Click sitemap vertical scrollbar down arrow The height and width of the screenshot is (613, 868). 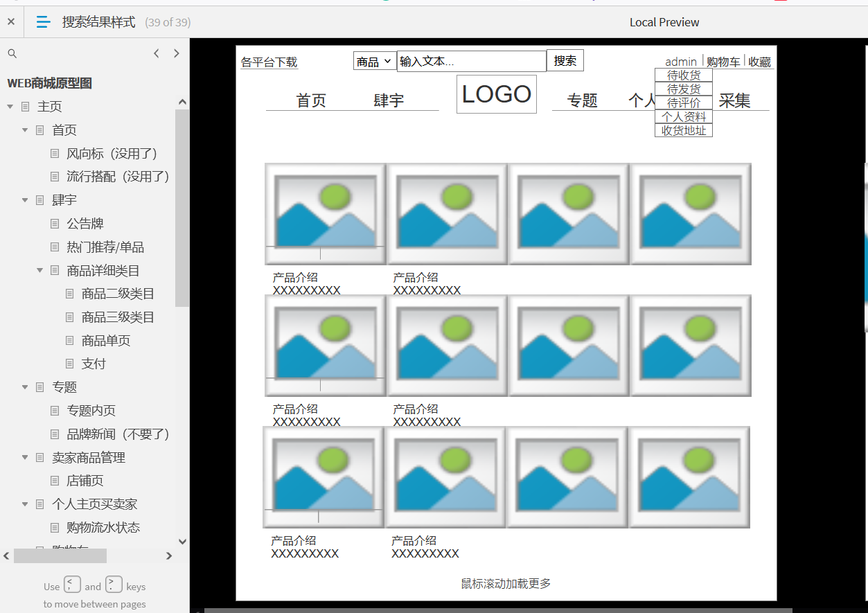pyautogui.click(x=182, y=542)
